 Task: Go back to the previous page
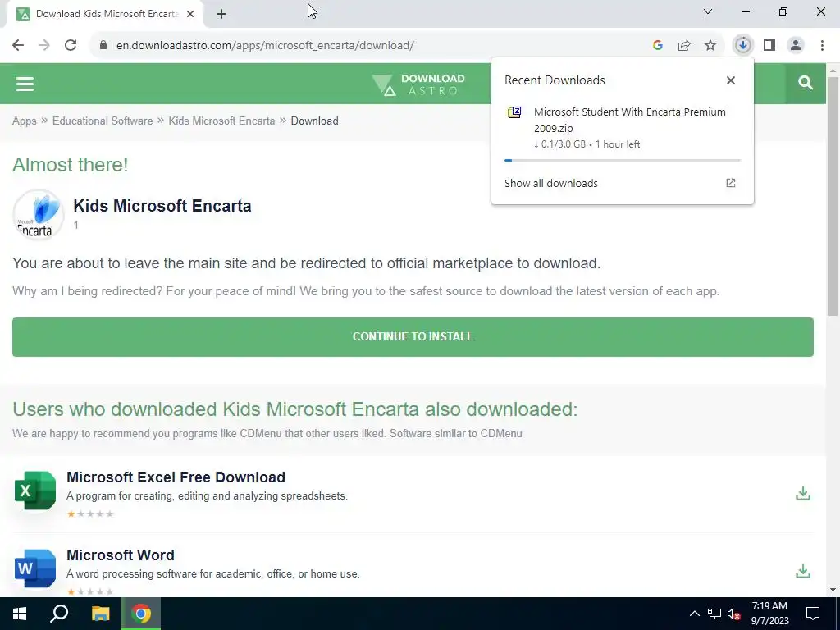click(x=18, y=46)
